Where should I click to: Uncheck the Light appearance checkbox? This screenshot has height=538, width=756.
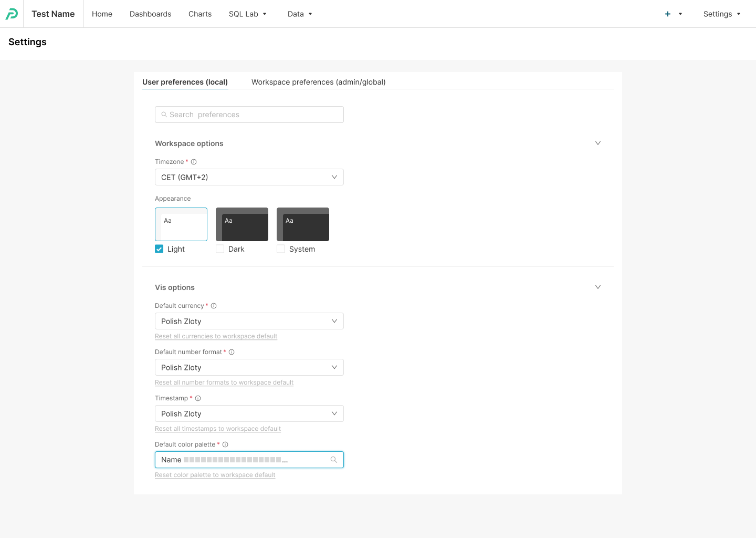pos(159,249)
